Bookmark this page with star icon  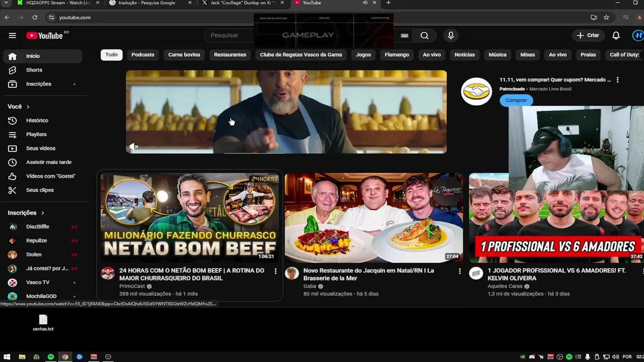(x=606, y=18)
